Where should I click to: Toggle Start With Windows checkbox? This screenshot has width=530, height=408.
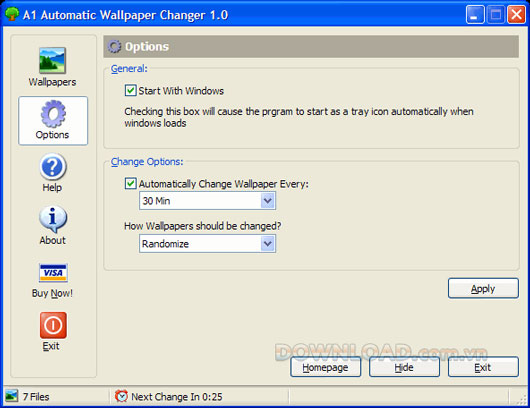click(x=130, y=91)
